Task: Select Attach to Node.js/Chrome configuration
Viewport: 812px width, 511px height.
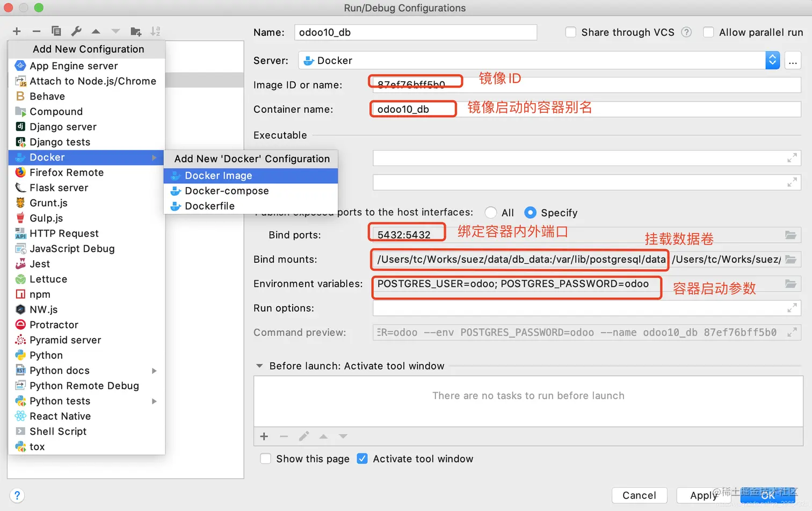Action: click(x=86, y=81)
